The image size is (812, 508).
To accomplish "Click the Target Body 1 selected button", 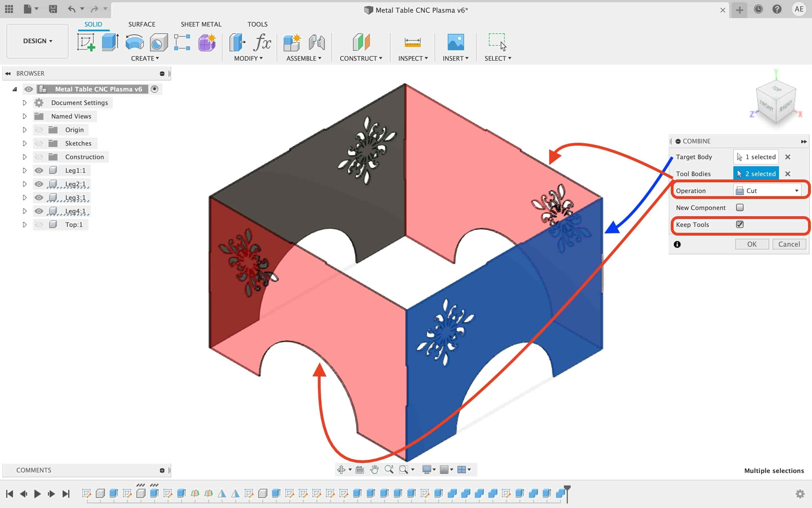I will 756,157.
